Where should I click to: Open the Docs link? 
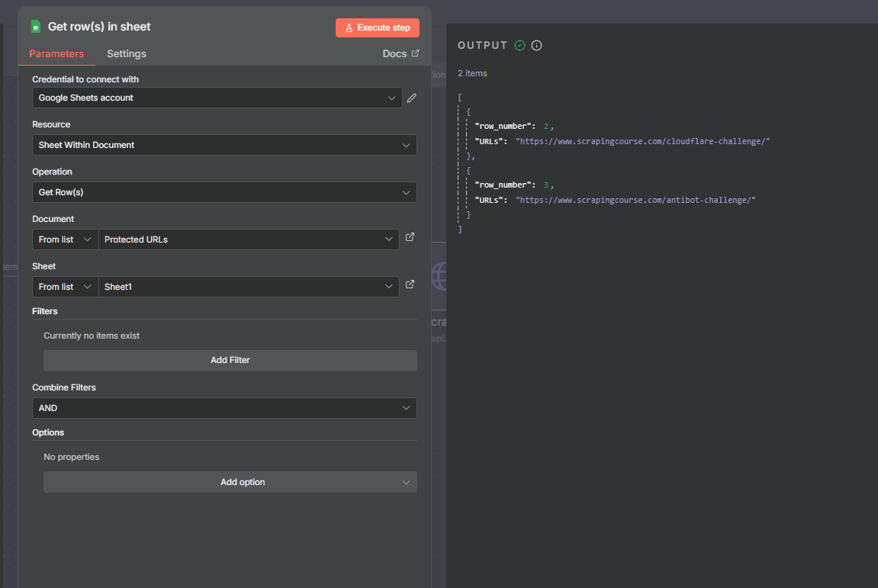(x=394, y=53)
